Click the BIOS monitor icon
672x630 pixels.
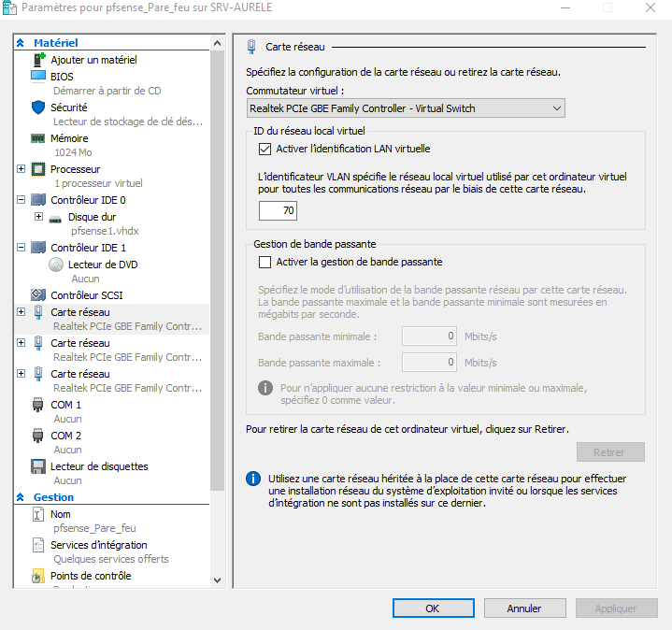point(38,76)
